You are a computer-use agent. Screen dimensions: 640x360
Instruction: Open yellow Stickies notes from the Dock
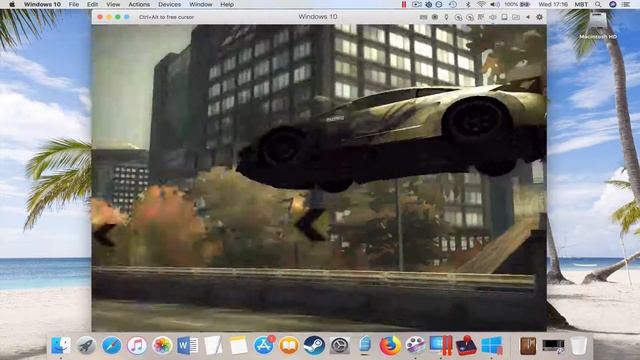coord(238,345)
